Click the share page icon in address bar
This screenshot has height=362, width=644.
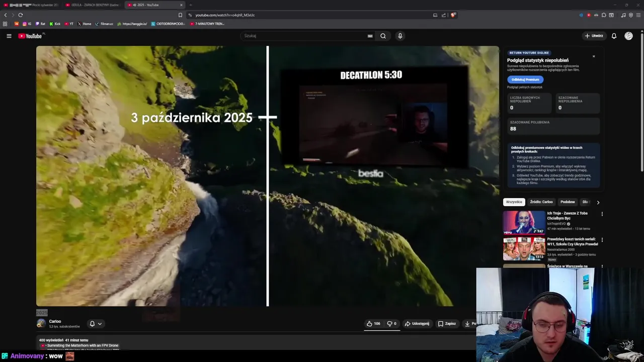pyautogui.click(x=444, y=15)
